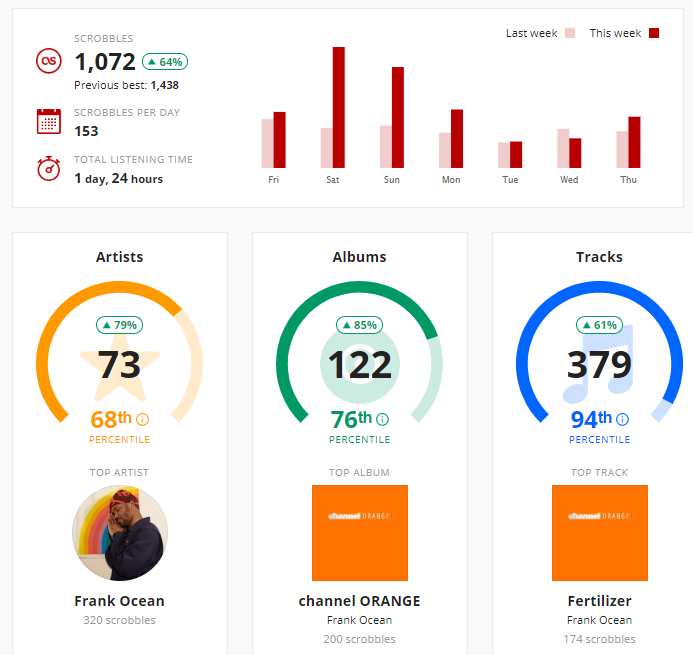Select the tall Sat this-week bar
The image size is (693, 655).
point(339,107)
